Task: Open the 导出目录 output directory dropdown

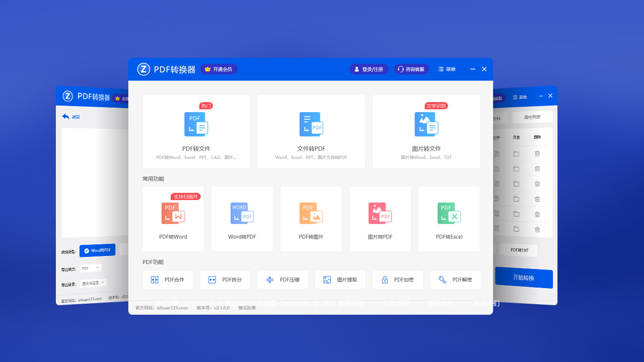Action: tap(93, 283)
